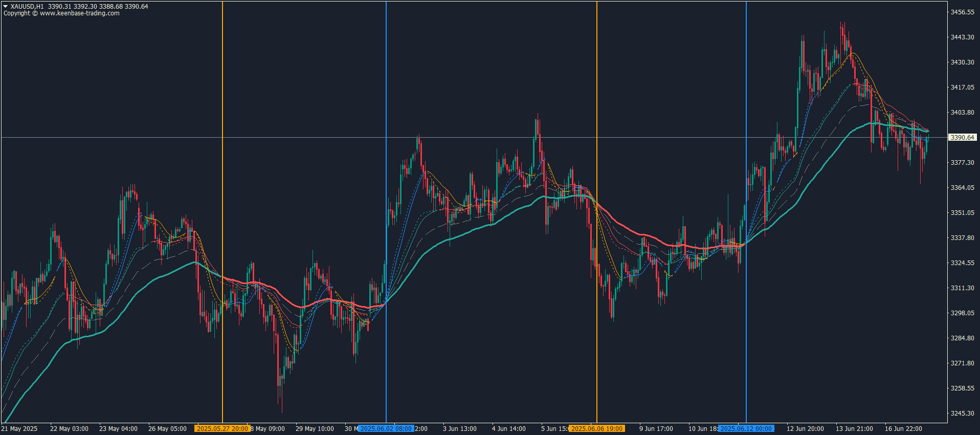Click the orange 2025.06.06 19:00 date label
The image size is (980, 435).
597,429
